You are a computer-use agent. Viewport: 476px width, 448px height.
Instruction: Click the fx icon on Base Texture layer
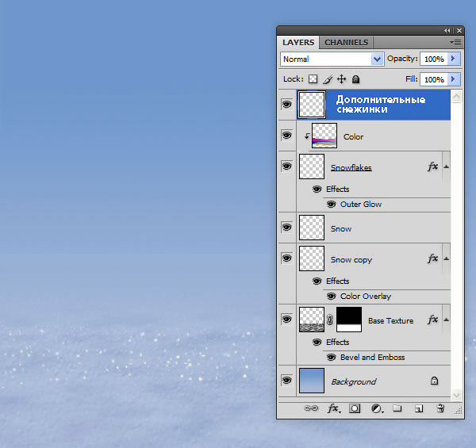432,320
